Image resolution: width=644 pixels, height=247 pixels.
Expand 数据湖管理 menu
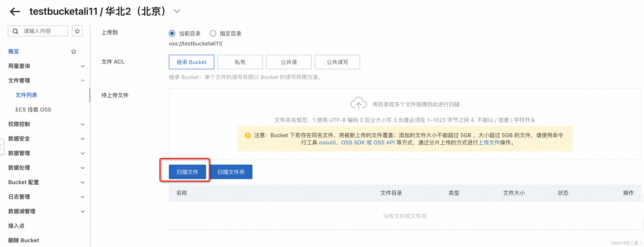click(x=46, y=211)
